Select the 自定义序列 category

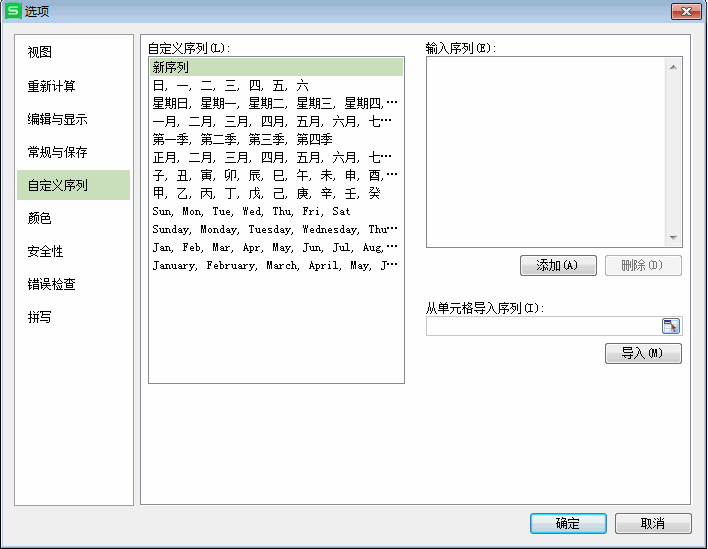tap(74, 185)
